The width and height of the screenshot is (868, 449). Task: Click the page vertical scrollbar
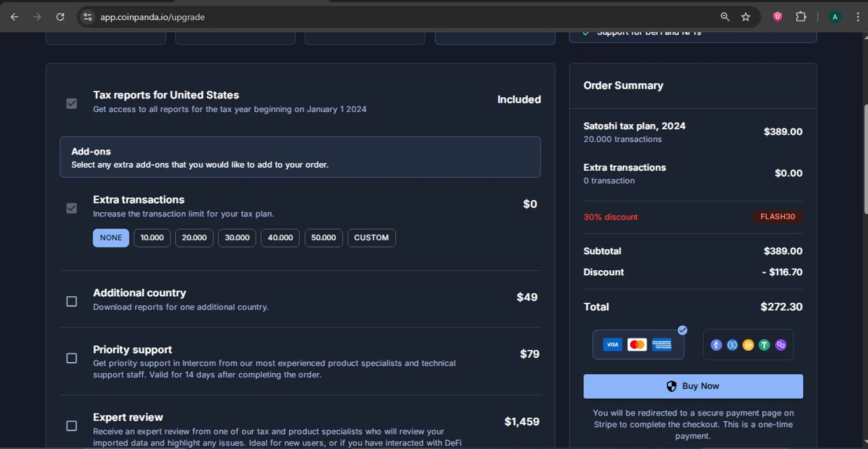(x=865, y=159)
